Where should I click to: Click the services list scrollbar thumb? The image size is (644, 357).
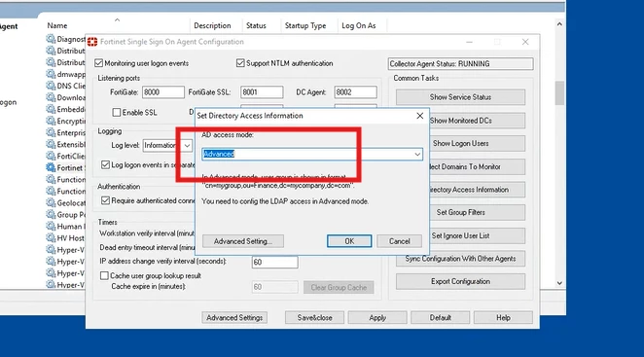click(559, 92)
